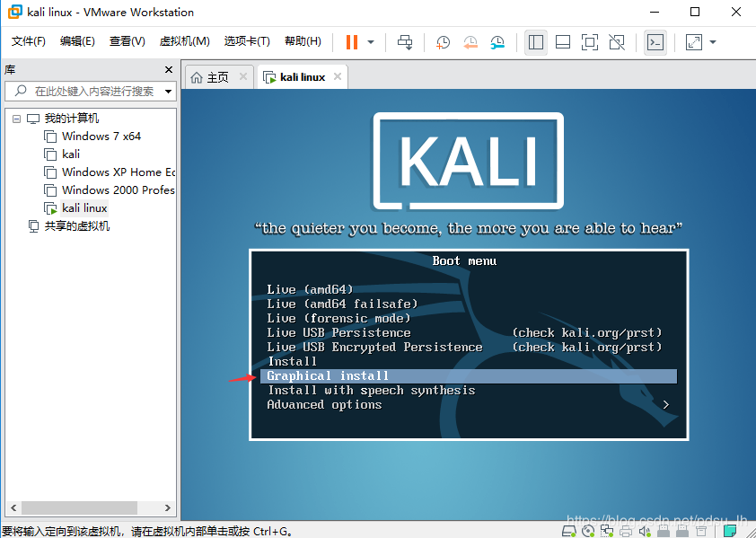The height and width of the screenshot is (538, 756).
Task: Collapse the 我的计算机 tree node
Action: [x=16, y=119]
